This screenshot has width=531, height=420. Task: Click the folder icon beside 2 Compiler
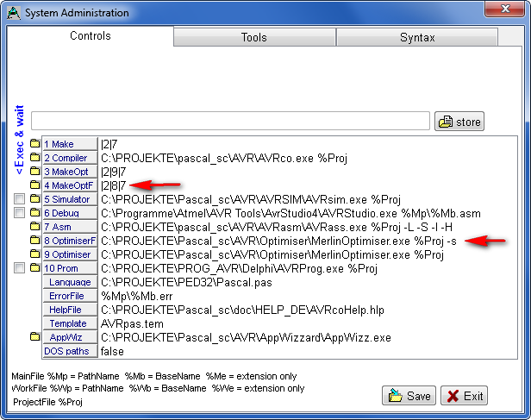coord(34,158)
